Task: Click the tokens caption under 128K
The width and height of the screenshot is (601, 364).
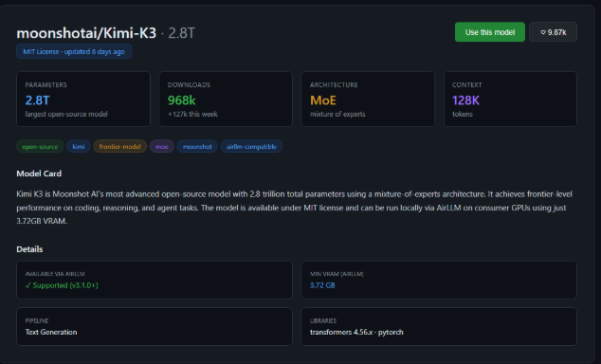Action: 463,114
